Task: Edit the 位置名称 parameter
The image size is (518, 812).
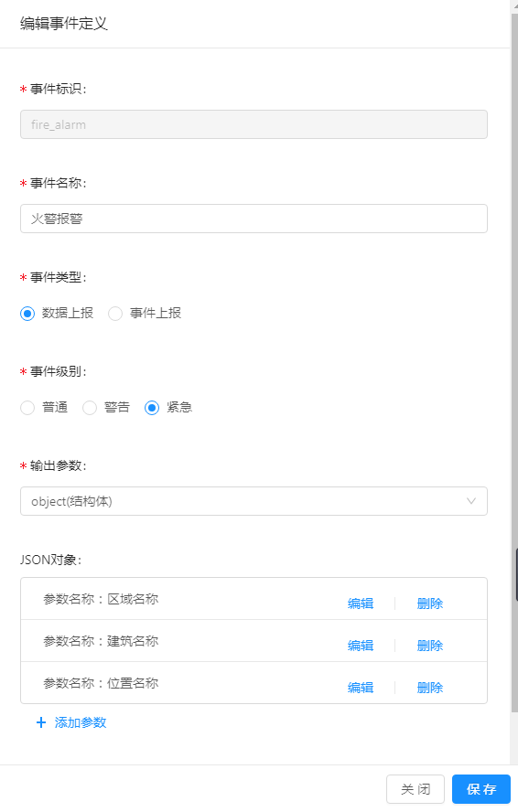Action: (x=361, y=688)
